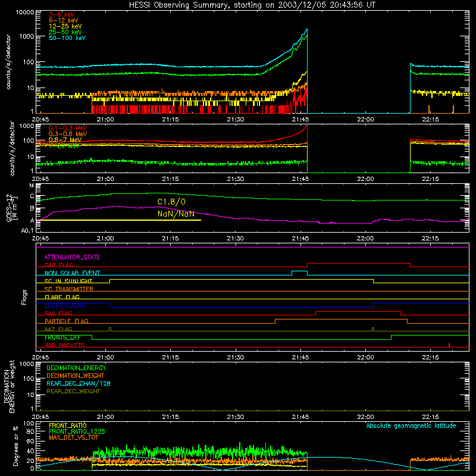Screen dimensions: 476x476
Task: Click '21:00' below the MeV count-rate panel
Action: [105, 179]
